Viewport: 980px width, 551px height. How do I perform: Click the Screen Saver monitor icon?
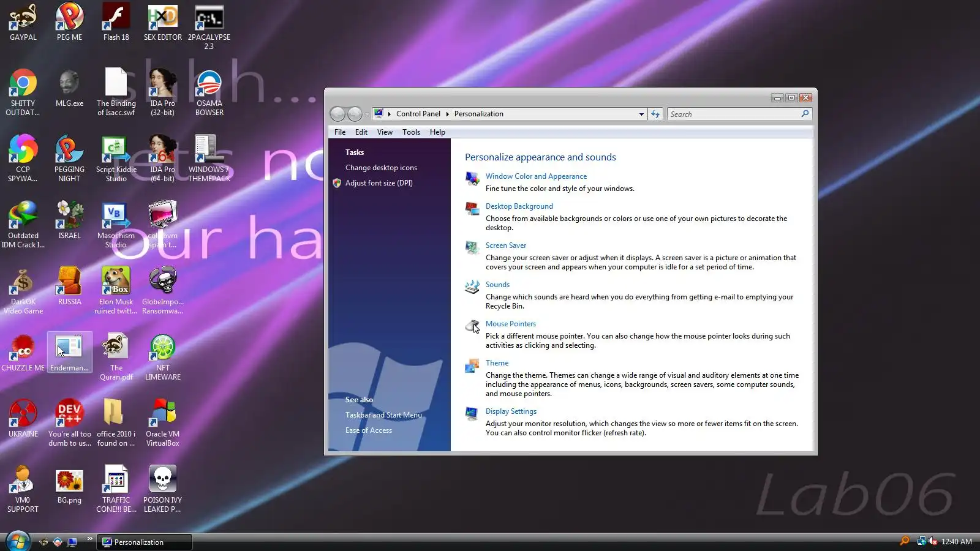click(x=472, y=247)
